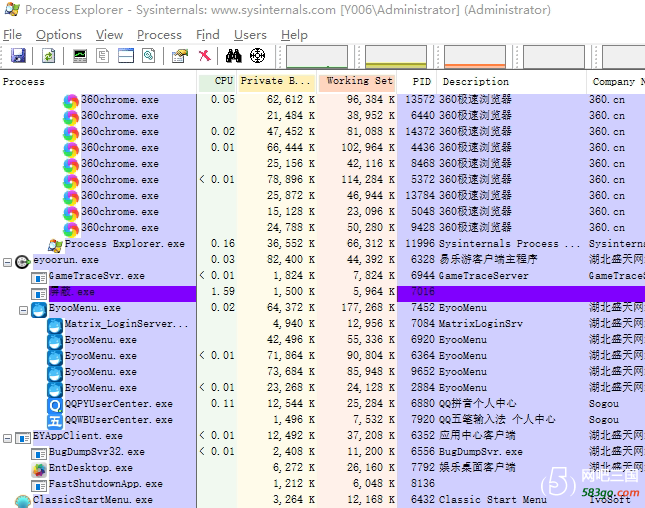Open the Process menu
Screen dimensions: 645x508
tap(159, 35)
